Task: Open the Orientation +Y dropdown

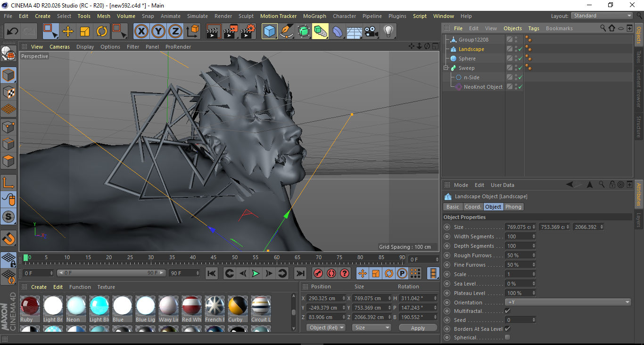Action: 568,302
